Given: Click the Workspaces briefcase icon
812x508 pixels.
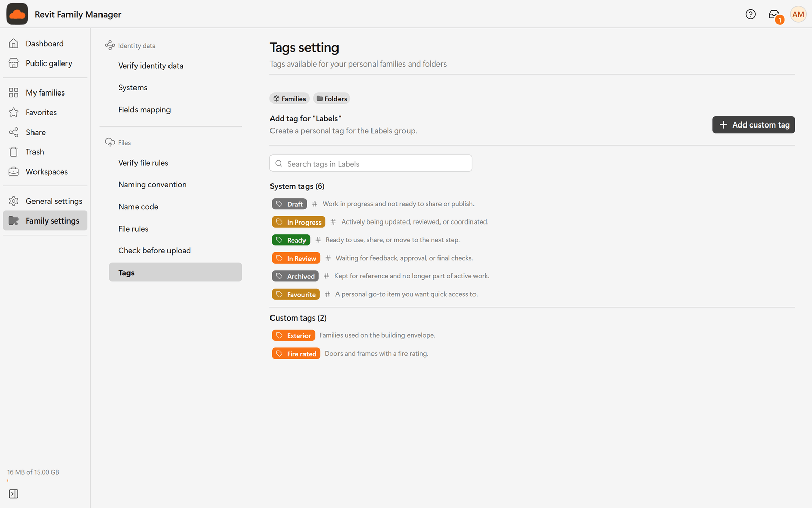Looking at the screenshot, I should (x=14, y=172).
